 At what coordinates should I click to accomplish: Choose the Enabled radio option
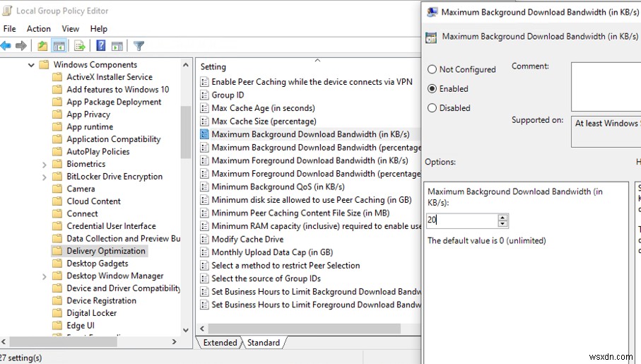432,89
